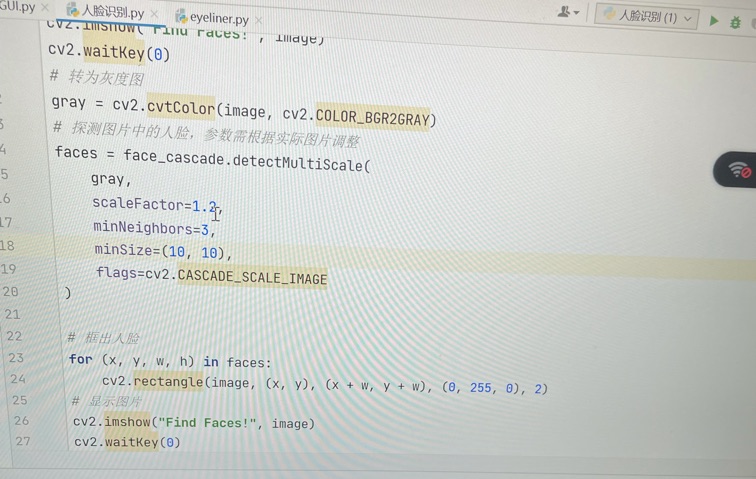This screenshot has height=479, width=756.
Task: Click the gray, argument line
Action: pos(111,179)
